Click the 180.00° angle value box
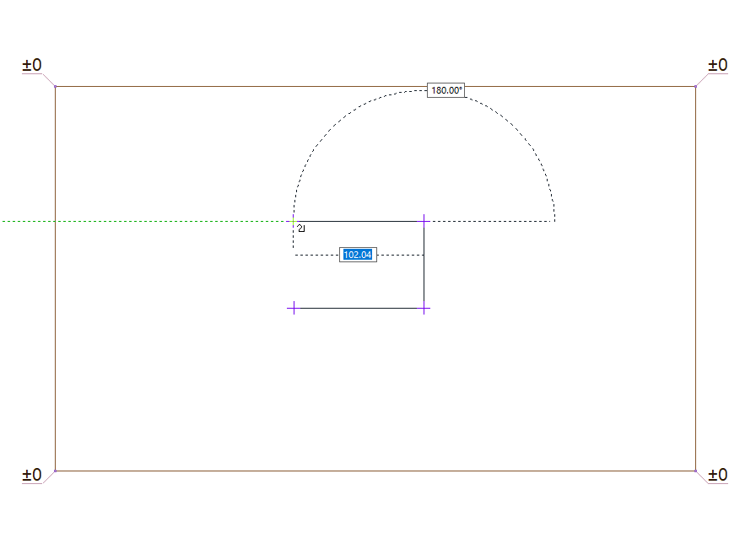Image resolution: width=756 pixels, height=549 pixels. pos(446,90)
